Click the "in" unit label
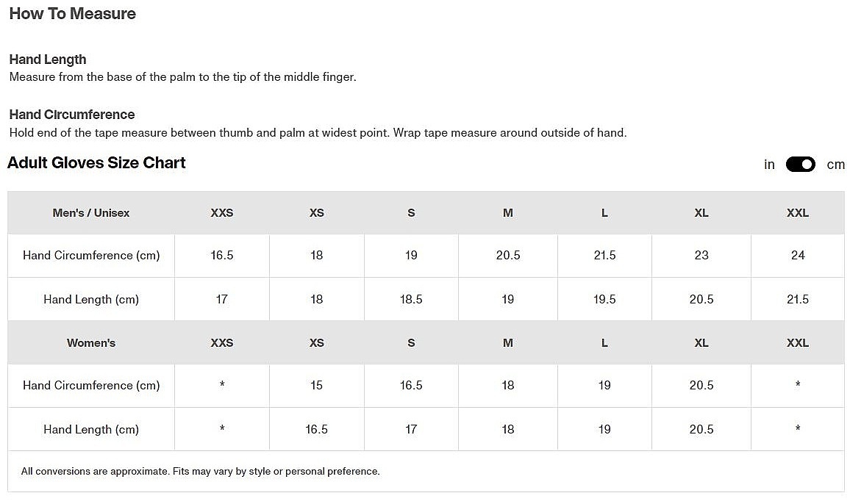The width and height of the screenshot is (850, 504). coord(769,165)
